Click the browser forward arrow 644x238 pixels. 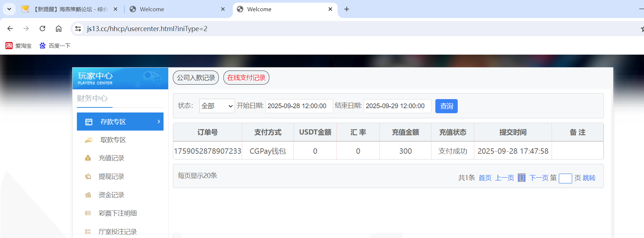26,29
